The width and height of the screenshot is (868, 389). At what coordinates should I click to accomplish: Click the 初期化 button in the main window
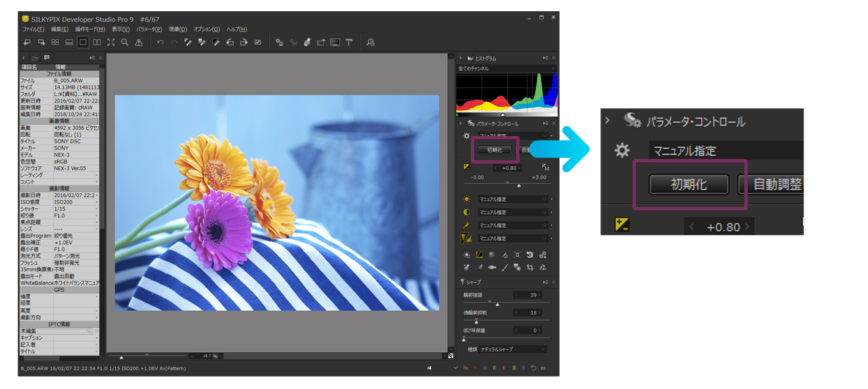click(x=494, y=150)
